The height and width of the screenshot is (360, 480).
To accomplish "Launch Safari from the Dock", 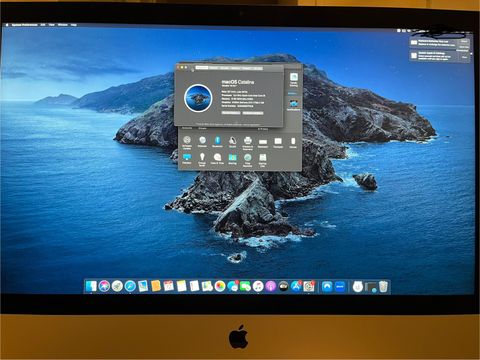I will (130, 286).
